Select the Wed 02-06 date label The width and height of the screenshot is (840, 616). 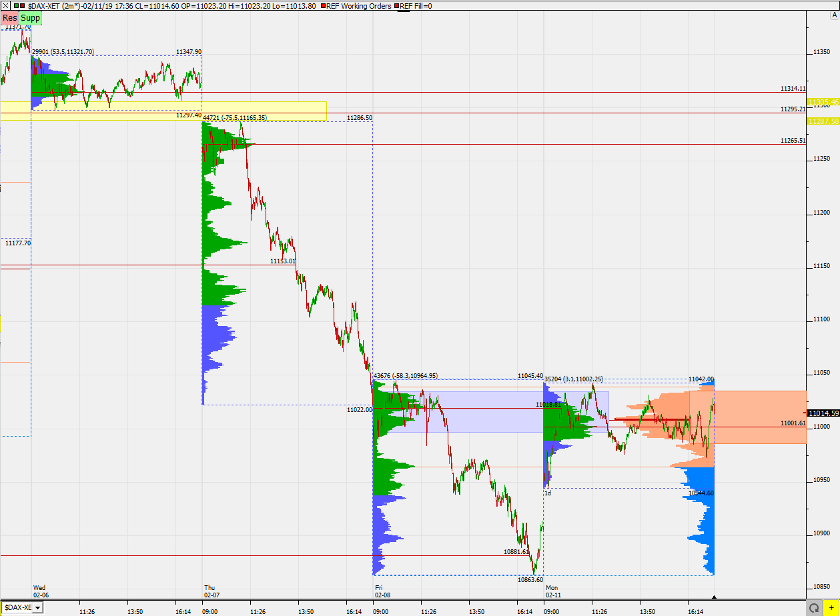pos(41,591)
